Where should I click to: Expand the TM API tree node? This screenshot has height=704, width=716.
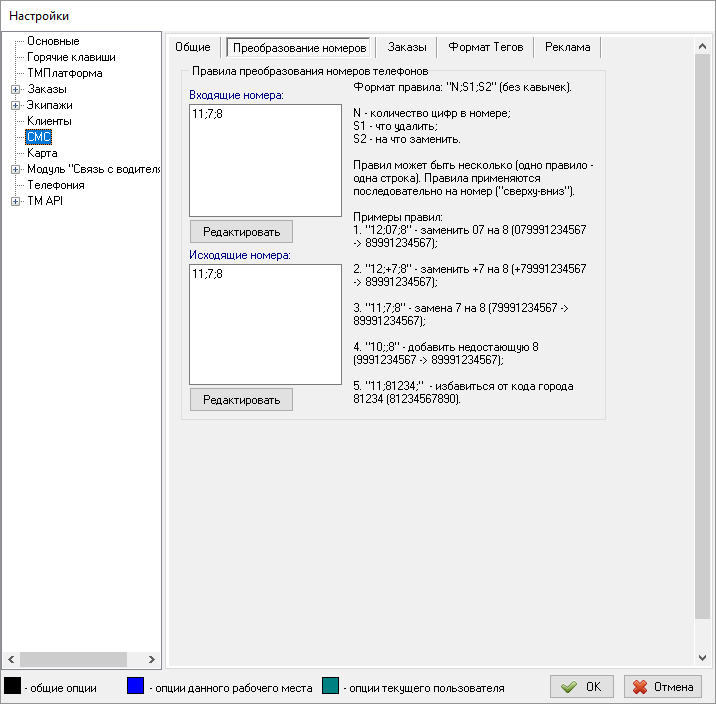(15, 201)
